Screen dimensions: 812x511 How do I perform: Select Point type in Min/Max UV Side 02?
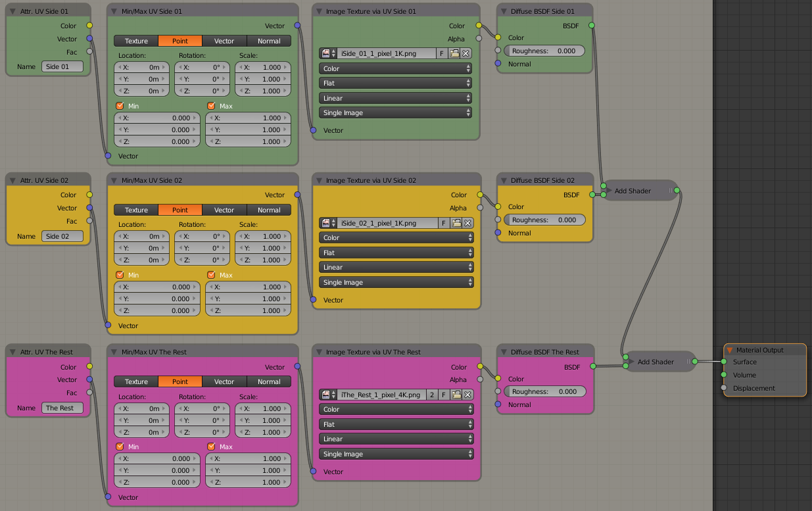click(x=180, y=210)
